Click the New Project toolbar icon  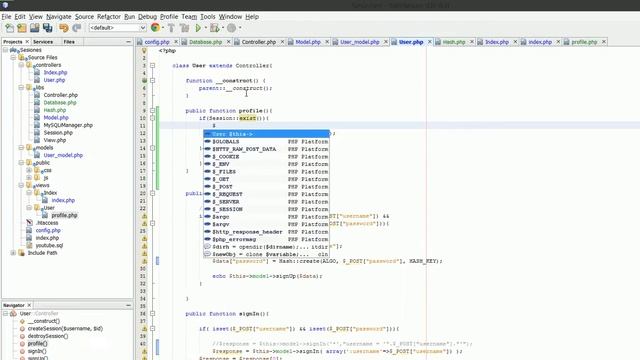22,28
